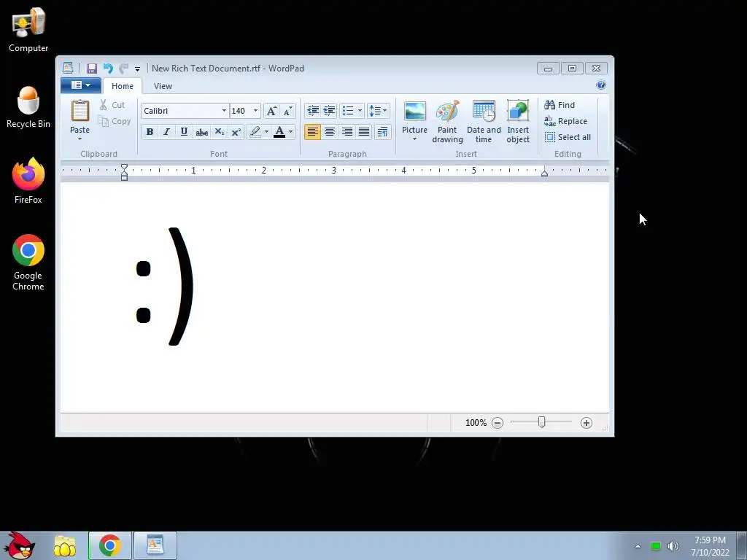
Task: Open the Start menu Angry Birds button
Action: pos(18,545)
